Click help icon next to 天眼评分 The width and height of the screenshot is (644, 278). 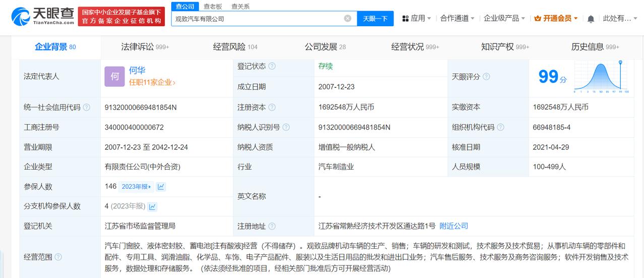click(486, 77)
